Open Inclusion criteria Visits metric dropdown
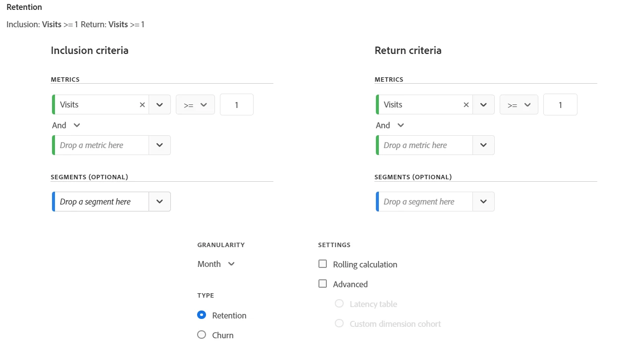Screen dimensions: 624x364 pos(159,105)
